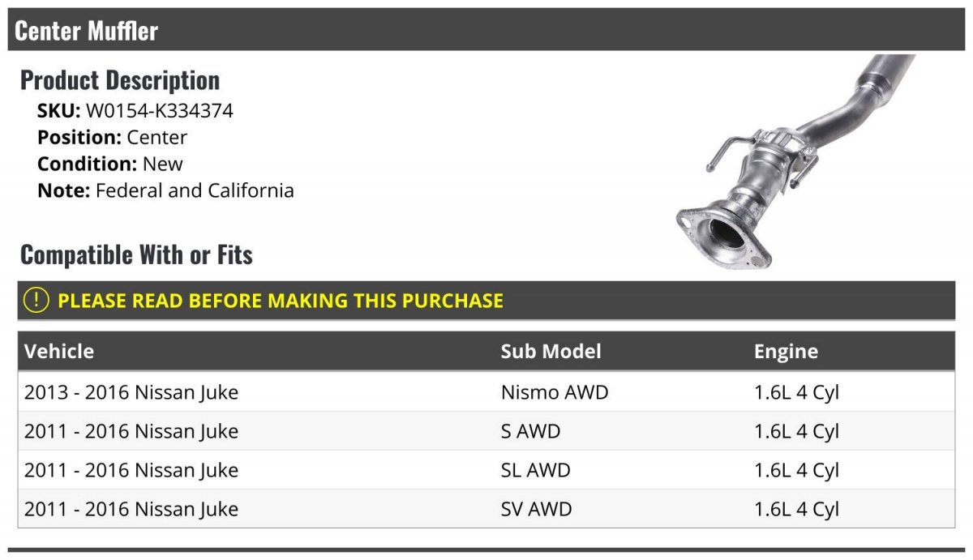Image resolution: width=973 pixels, height=560 pixels.
Task: Click the Condition: New text
Action: (110, 164)
